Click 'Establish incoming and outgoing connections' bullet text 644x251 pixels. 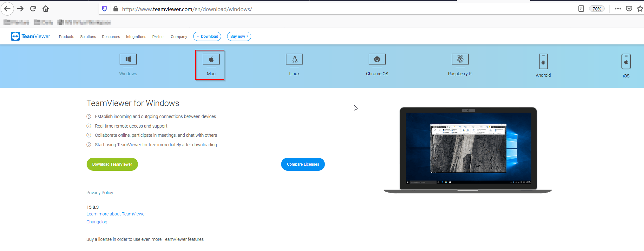(x=155, y=116)
